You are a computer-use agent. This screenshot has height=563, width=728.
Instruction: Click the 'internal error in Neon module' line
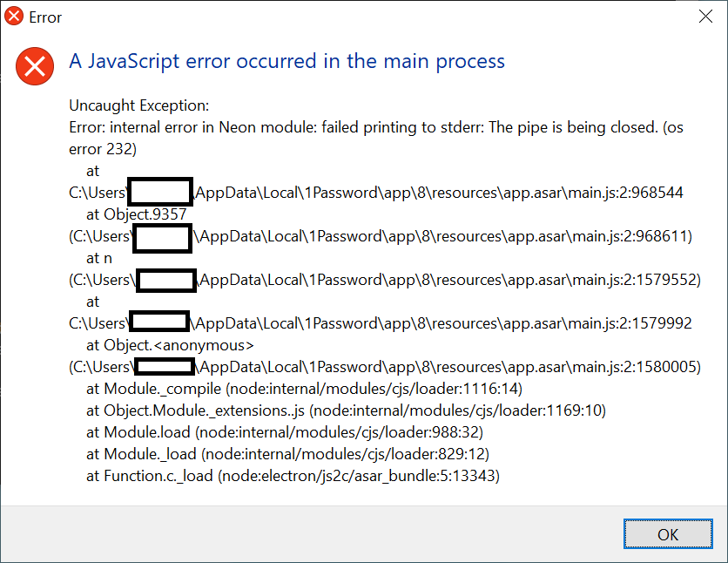376,127
